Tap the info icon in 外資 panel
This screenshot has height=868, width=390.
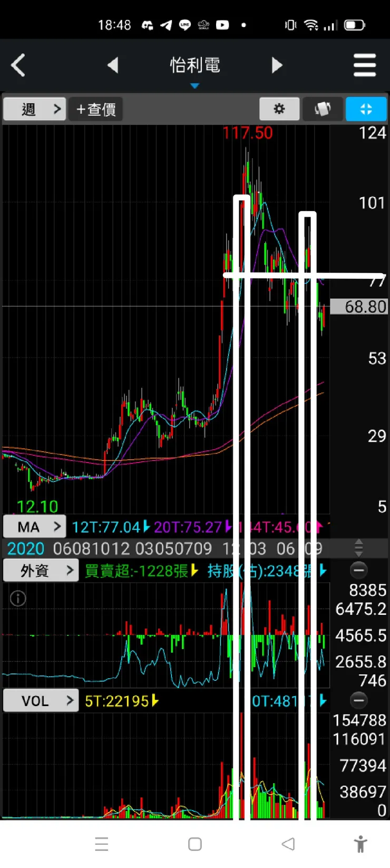point(18,598)
